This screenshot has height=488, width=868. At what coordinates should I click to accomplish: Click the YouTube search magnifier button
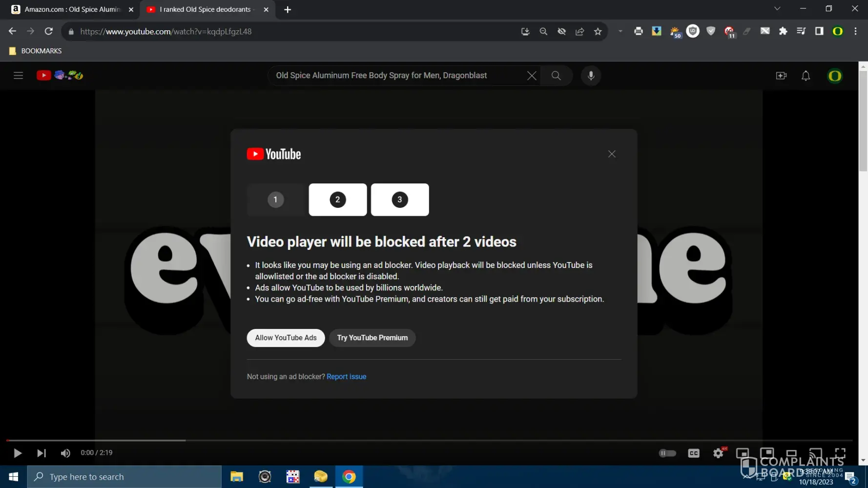point(556,76)
